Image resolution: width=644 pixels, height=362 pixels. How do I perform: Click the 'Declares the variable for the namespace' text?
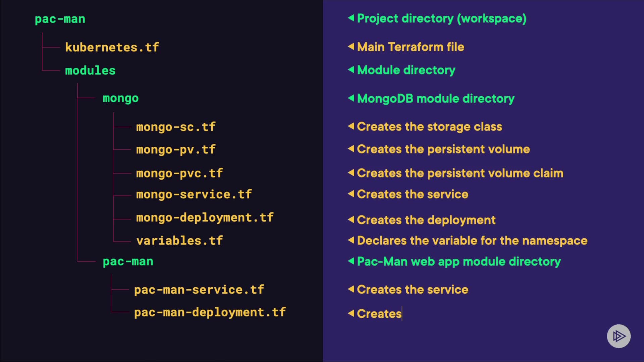click(472, 240)
